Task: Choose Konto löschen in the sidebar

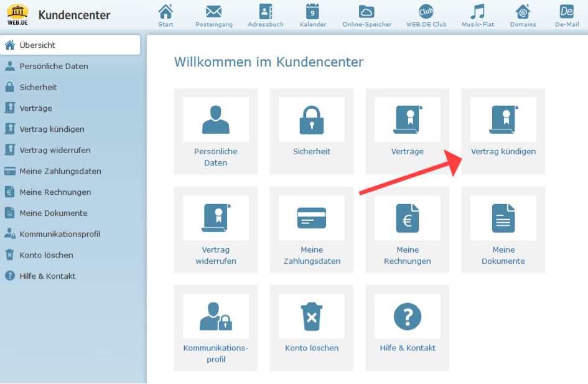Action: coord(70,255)
